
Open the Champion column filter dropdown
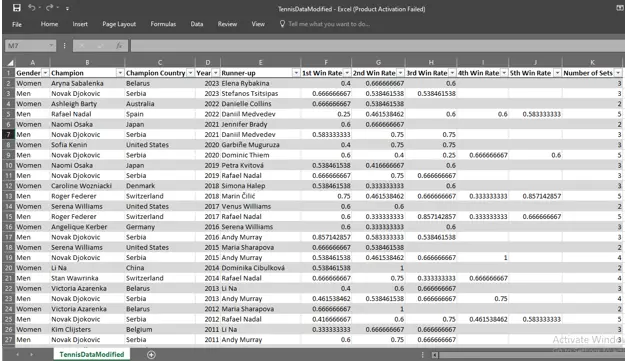tap(120, 73)
